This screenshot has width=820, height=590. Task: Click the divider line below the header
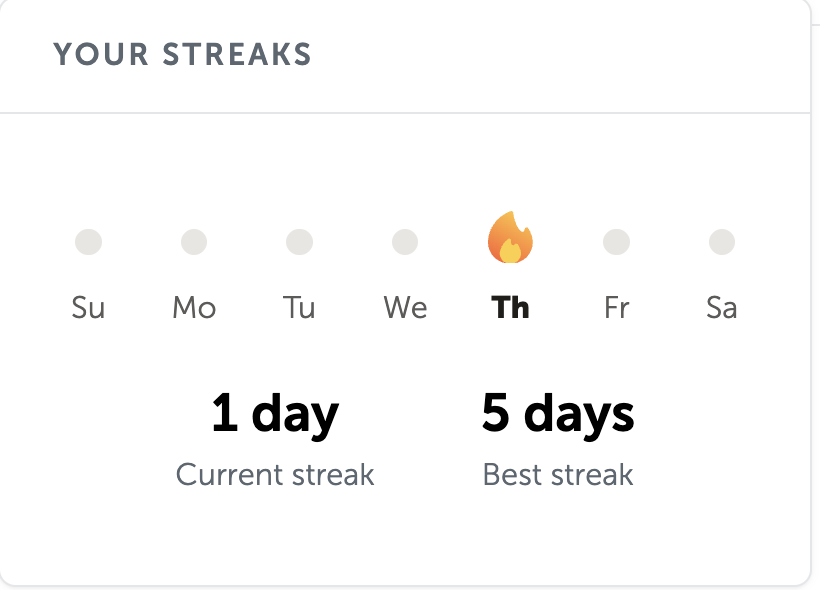(x=405, y=113)
